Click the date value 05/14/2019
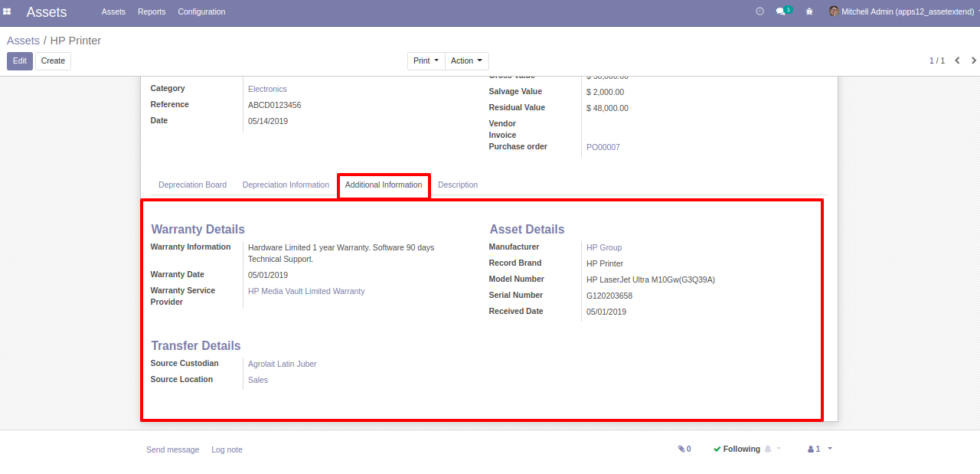Screen dimensions: 980x474 click(x=268, y=122)
